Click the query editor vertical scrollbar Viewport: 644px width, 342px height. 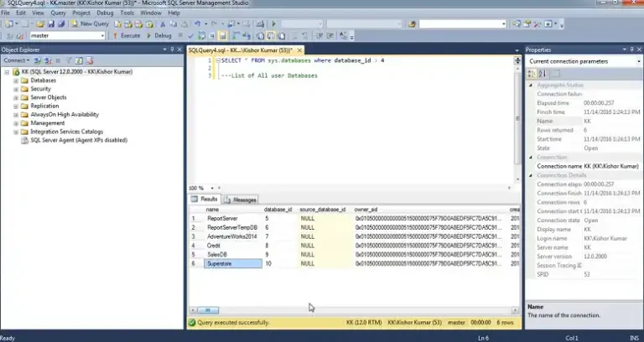coord(517,119)
